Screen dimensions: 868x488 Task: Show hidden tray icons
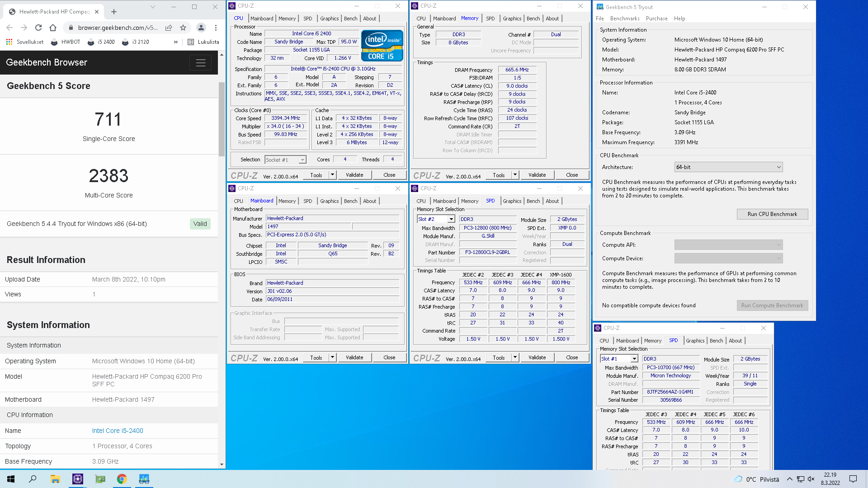click(789, 479)
